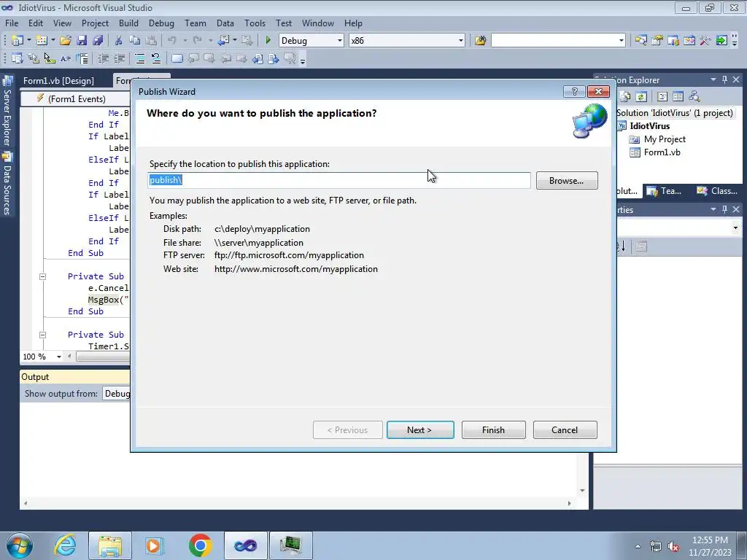Viewport: 747px width, 560px height.
Task: Click the Save All icon
Action: point(98,41)
